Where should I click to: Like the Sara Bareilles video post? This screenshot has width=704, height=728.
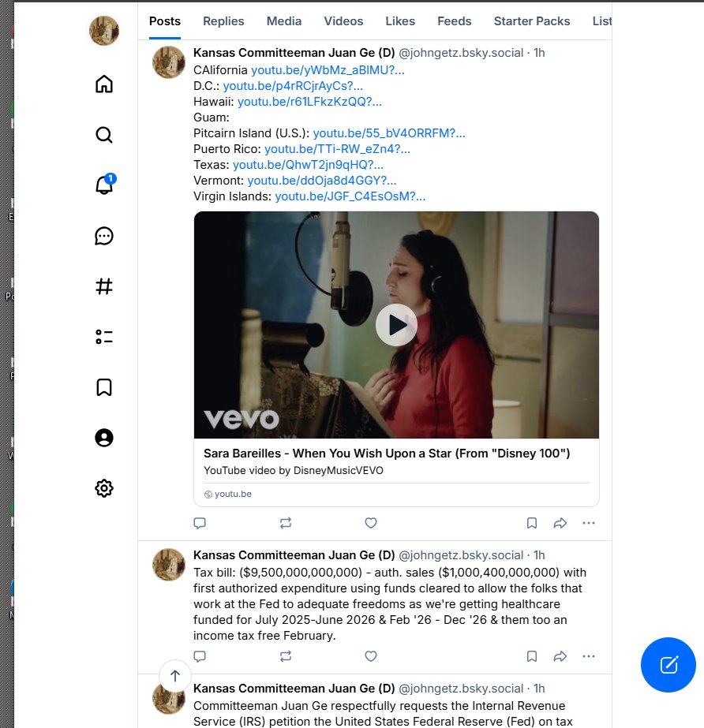tap(371, 523)
